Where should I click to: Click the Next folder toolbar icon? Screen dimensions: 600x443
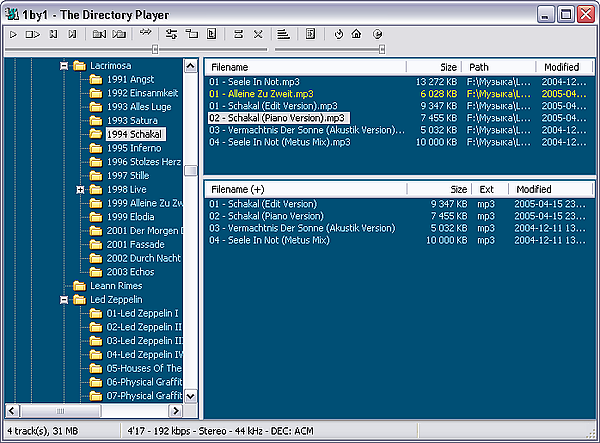click(119, 34)
